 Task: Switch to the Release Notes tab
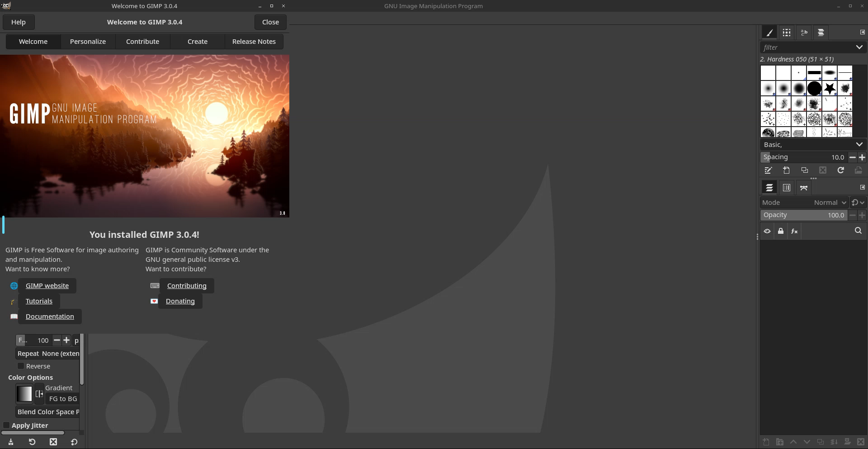[x=254, y=42]
